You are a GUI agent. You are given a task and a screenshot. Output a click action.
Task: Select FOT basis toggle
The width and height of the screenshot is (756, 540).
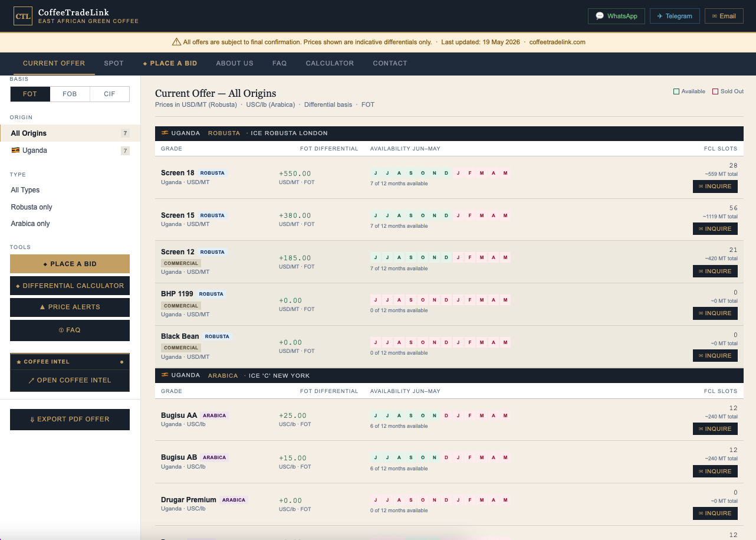30,94
